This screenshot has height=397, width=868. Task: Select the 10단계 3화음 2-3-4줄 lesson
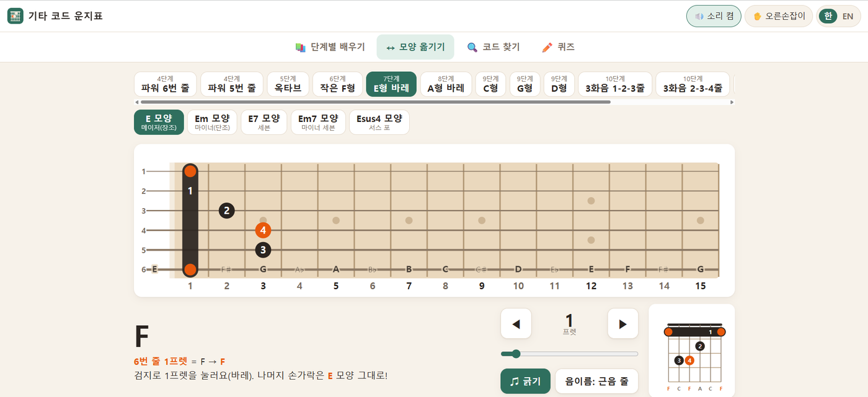click(693, 84)
